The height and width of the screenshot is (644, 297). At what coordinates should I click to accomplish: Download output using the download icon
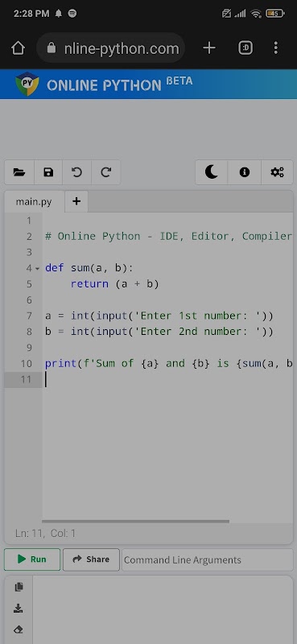pyautogui.click(x=18, y=609)
